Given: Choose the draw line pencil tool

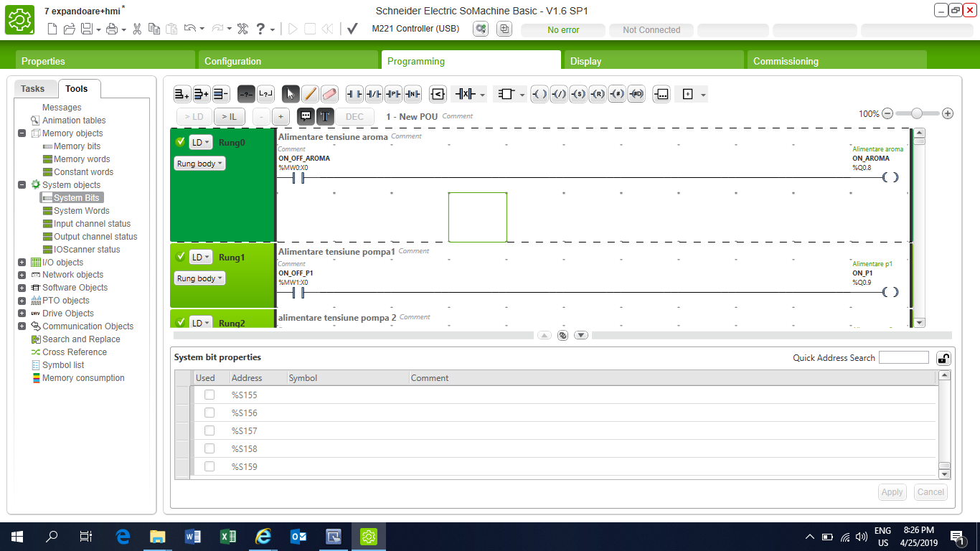Looking at the screenshot, I should tap(310, 94).
